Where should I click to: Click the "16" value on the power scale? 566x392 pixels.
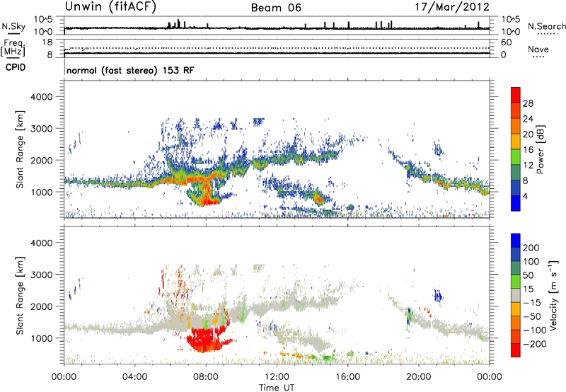[x=528, y=150]
